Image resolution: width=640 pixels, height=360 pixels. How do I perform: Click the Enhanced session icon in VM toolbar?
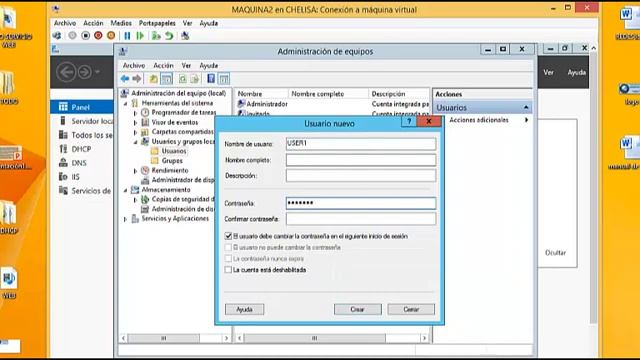coord(185,36)
